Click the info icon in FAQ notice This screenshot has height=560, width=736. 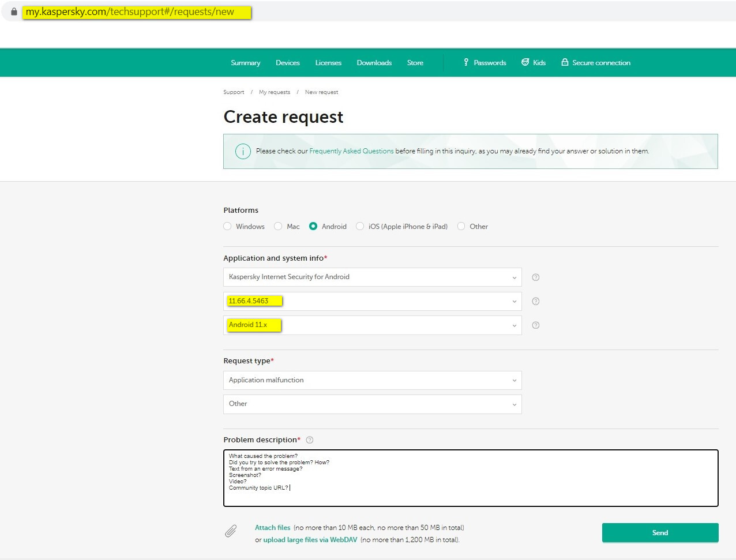(x=243, y=152)
